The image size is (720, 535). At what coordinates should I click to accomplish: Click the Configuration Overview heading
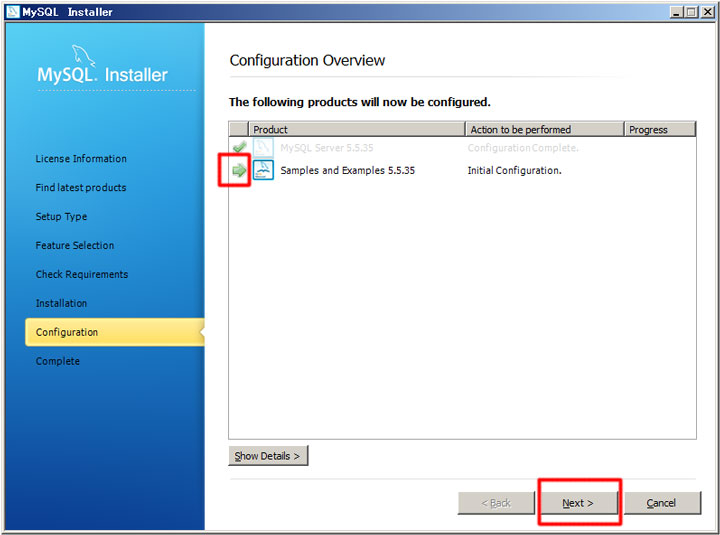point(307,60)
